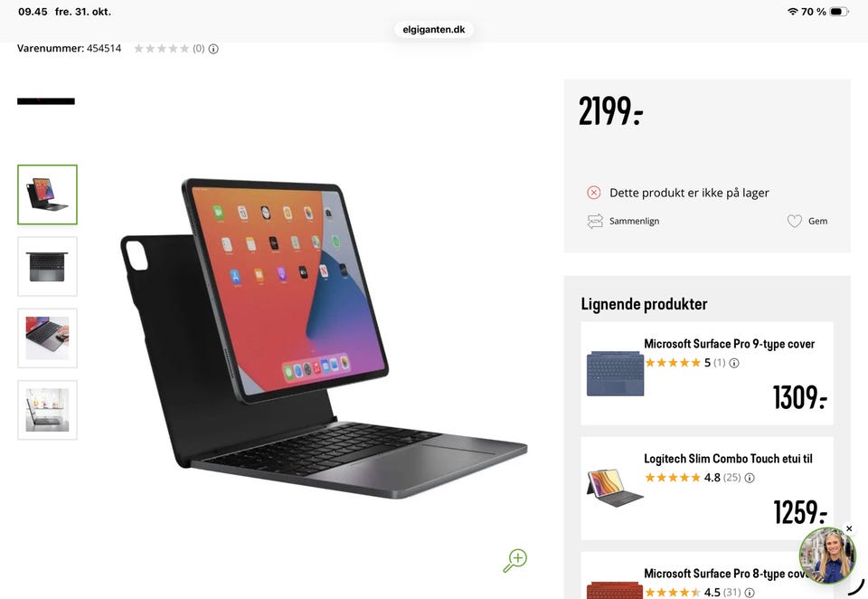Screen dimensions: 868x599
Task: Click the Sammenlign compare arrows icon
Action: [595, 221]
